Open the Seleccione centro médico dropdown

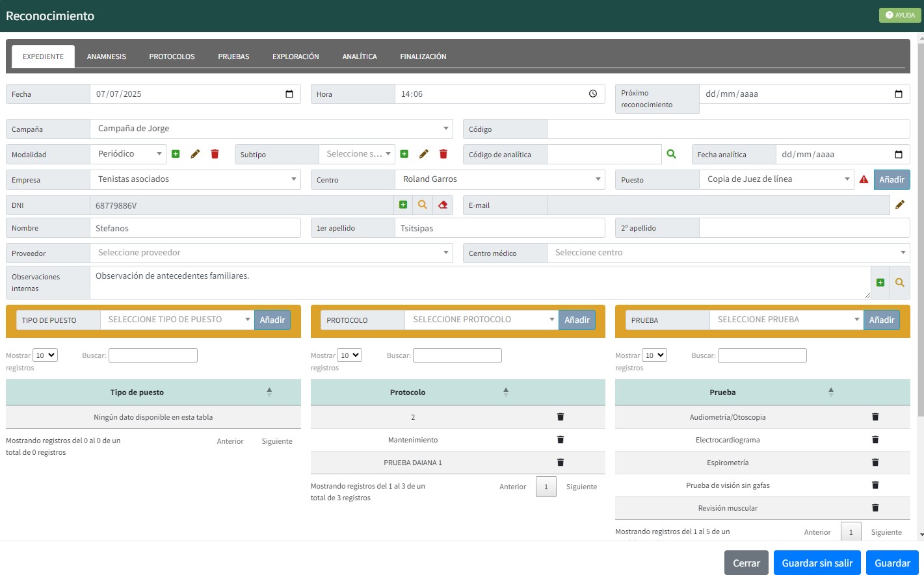(x=728, y=253)
